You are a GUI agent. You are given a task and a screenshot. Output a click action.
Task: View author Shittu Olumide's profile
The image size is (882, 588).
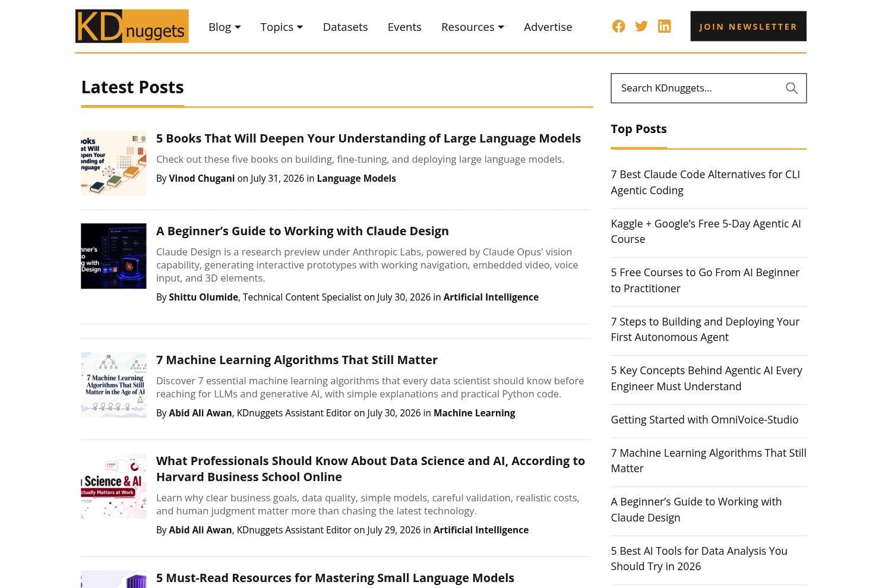point(203,297)
